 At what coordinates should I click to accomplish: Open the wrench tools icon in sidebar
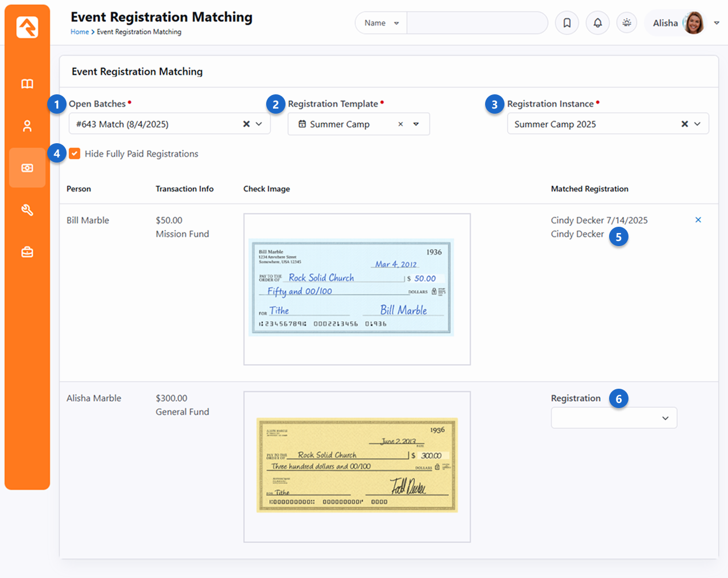[x=27, y=210]
